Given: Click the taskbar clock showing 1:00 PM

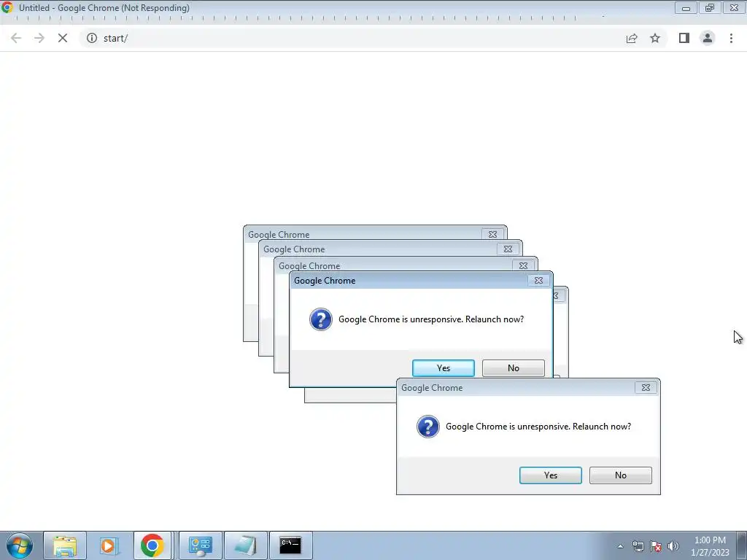Looking at the screenshot, I should click(710, 546).
